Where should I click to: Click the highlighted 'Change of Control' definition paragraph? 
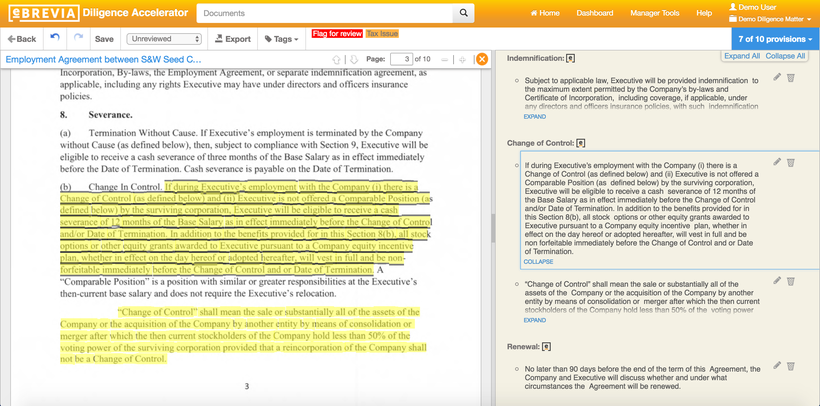click(243, 335)
